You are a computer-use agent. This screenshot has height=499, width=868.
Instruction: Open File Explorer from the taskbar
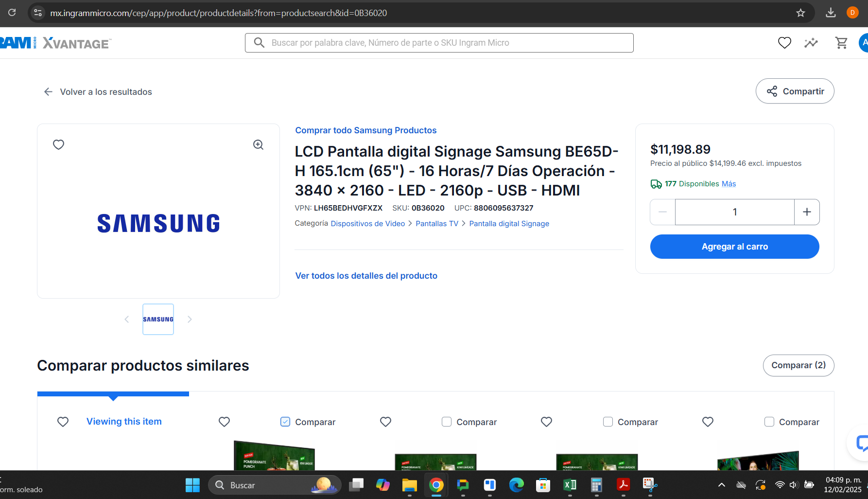[409, 485]
